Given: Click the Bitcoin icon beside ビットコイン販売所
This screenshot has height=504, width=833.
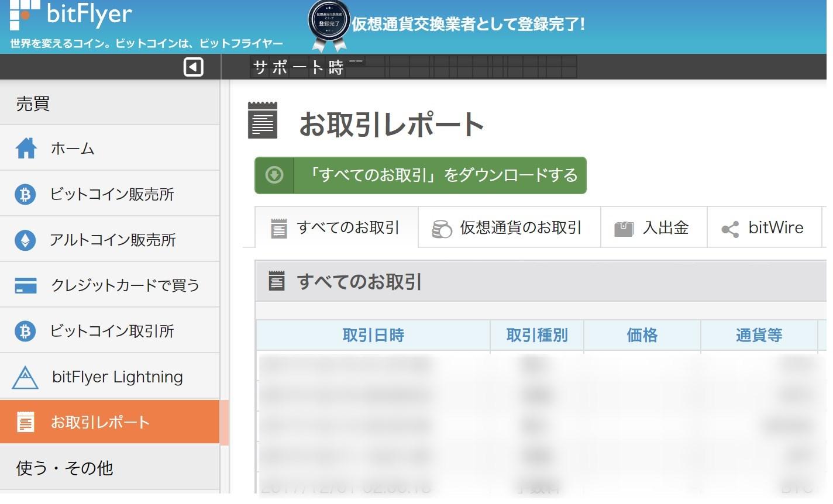Looking at the screenshot, I should click(x=25, y=194).
